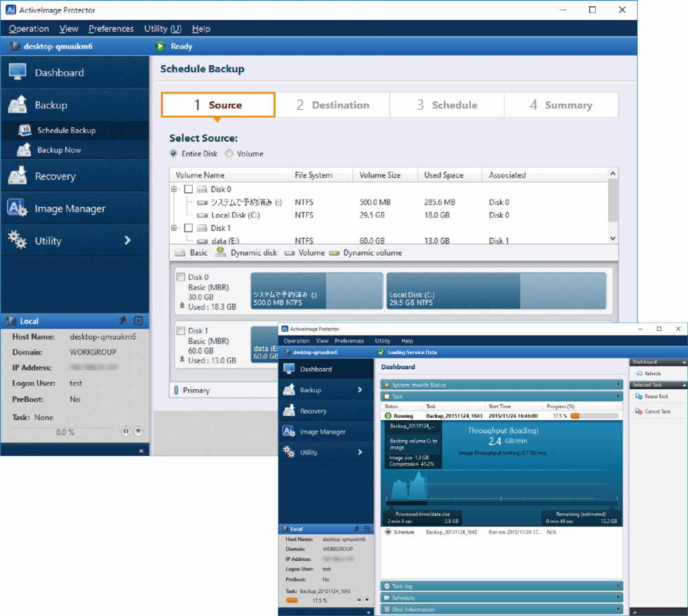Collapse the Schedule Backup window sidebar with the double-arrow button
Viewport: 688px width, 616px height.
[x=141, y=450]
